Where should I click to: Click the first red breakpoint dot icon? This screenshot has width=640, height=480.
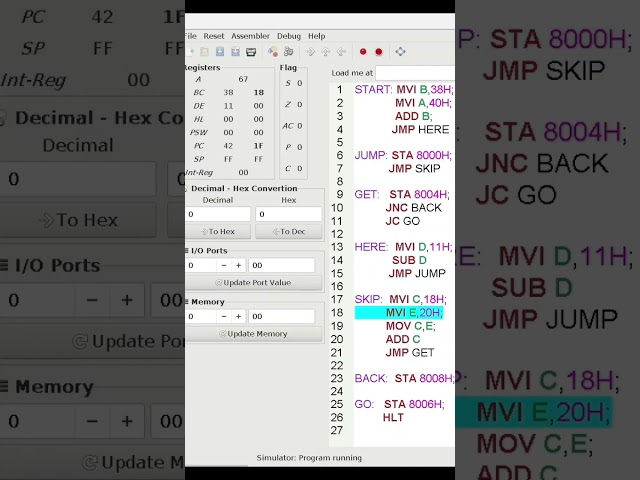pos(363,52)
